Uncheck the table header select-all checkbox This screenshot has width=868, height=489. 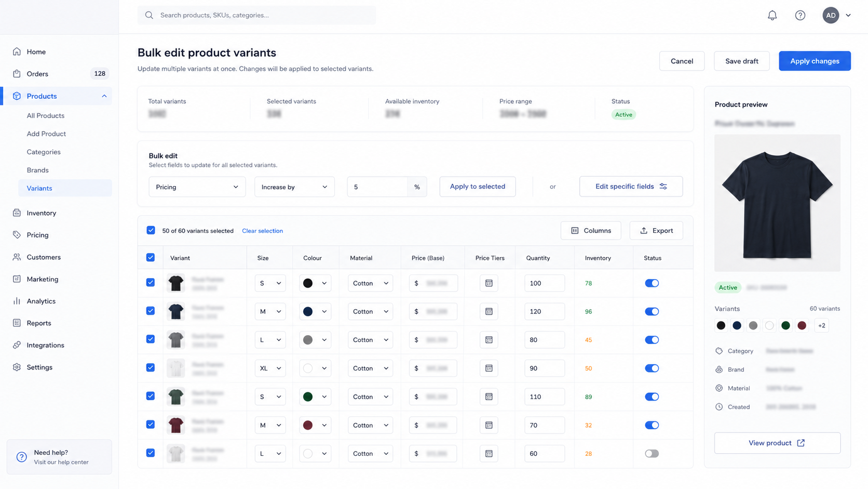[x=151, y=257]
